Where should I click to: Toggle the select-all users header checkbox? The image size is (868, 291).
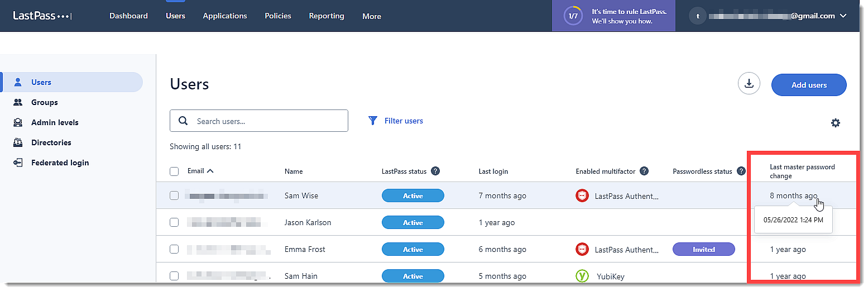pyautogui.click(x=174, y=171)
